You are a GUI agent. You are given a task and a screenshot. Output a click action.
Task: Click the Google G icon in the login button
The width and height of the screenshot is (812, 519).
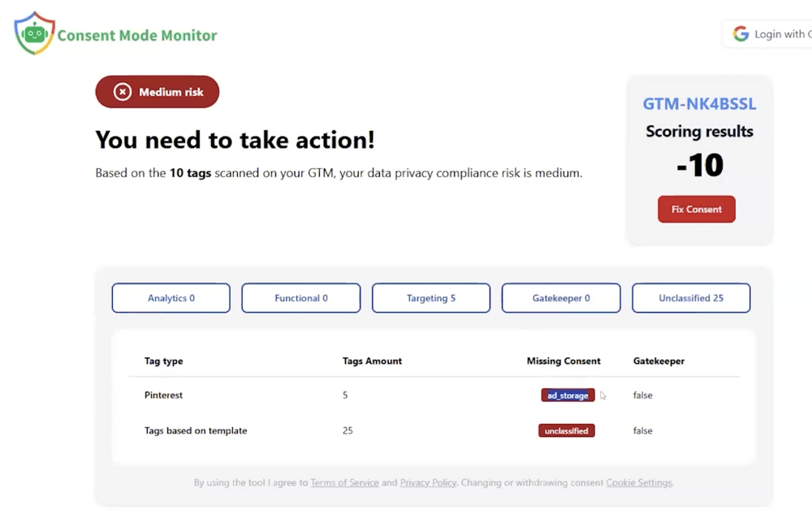click(741, 33)
